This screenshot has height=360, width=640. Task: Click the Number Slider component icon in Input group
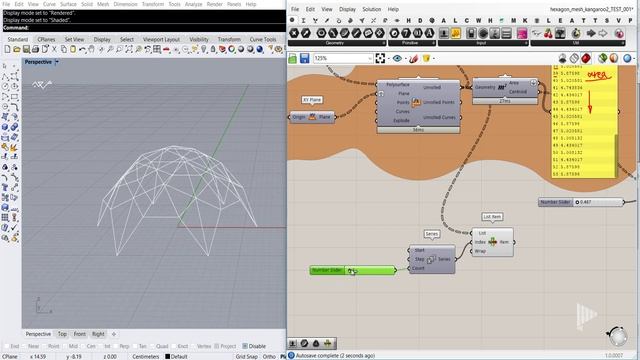(444, 33)
